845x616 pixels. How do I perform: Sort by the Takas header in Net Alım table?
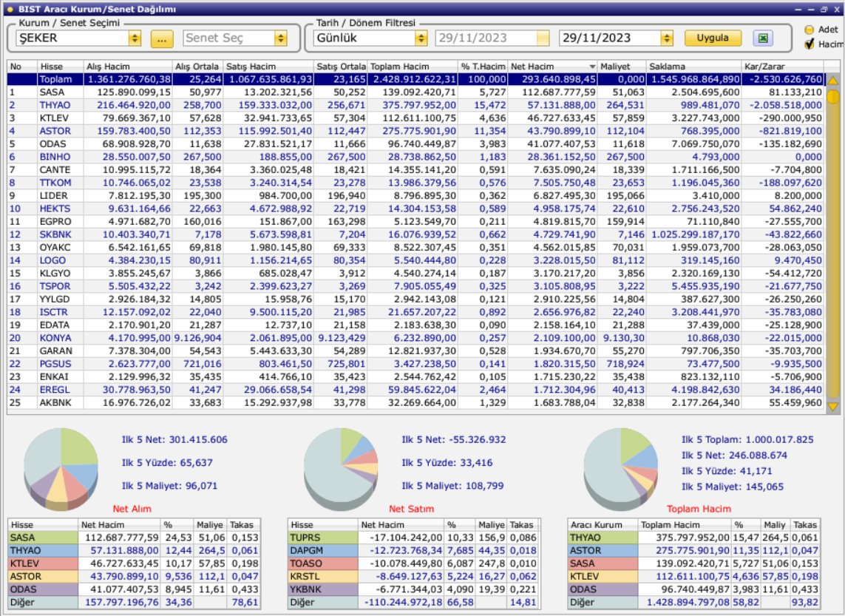pos(243,524)
